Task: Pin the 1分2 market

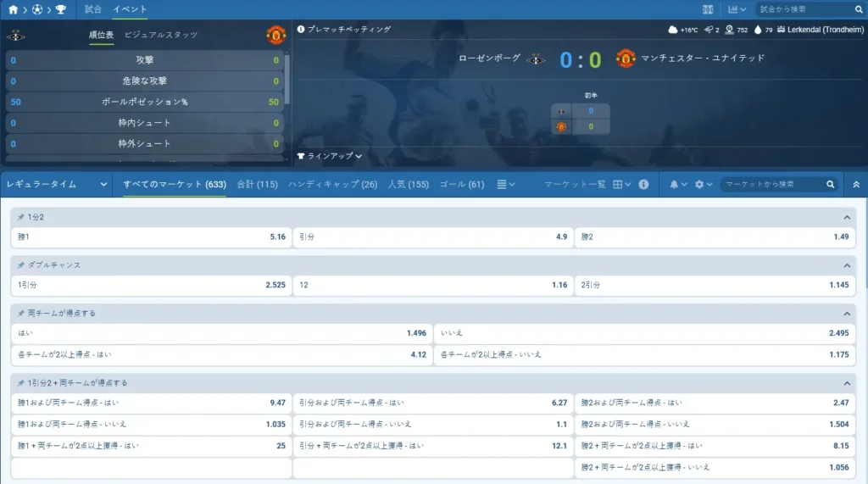Action: pos(20,217)
